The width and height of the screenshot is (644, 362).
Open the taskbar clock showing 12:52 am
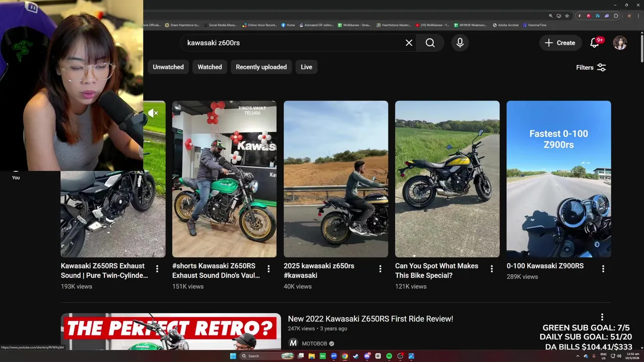pyautogui.click(x=632, y=356)
